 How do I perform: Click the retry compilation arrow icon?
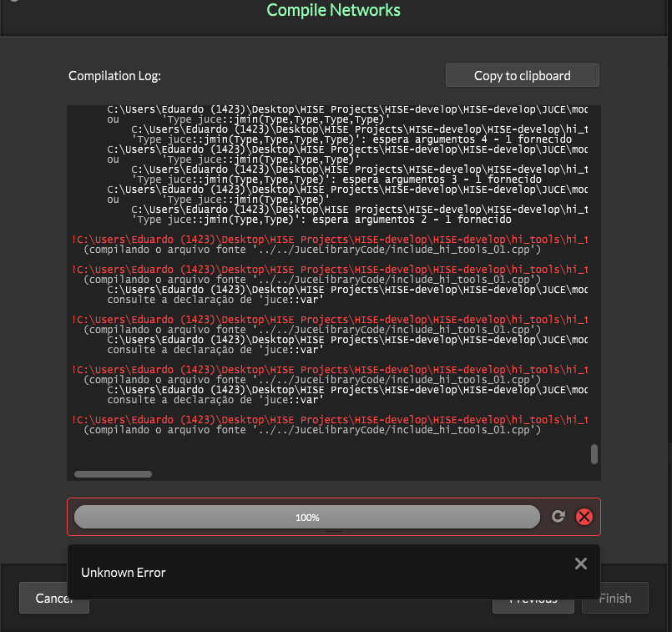coord(558,516)
